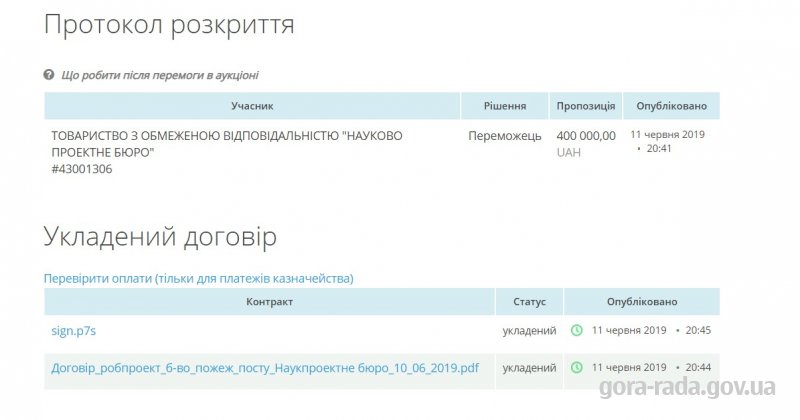The image size is (800, 420).
Task: Click 'укладений' status in Договір PDF row
Action: tap(529, 368)
